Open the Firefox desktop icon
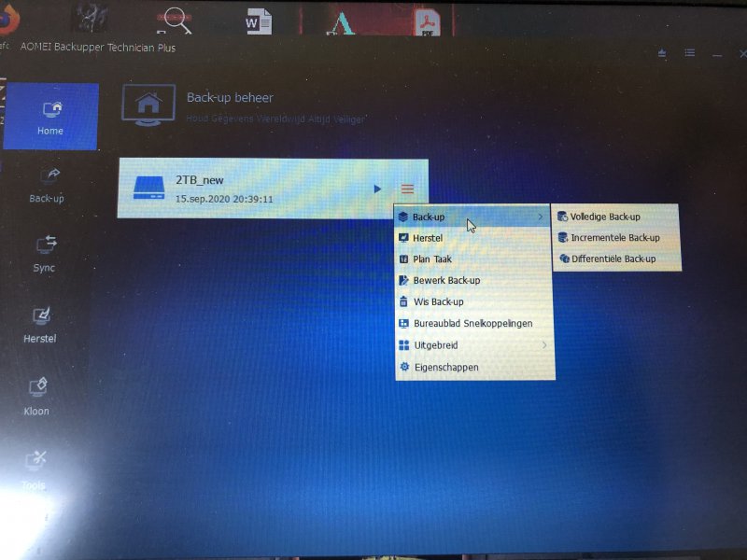The width and height of the screenshot is (747, 560). (9, 20)
